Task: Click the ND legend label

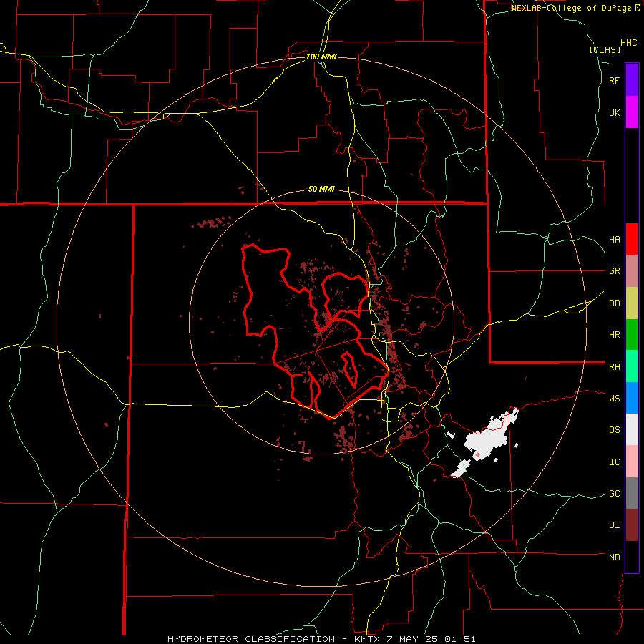Action: (x=614, y=557)
